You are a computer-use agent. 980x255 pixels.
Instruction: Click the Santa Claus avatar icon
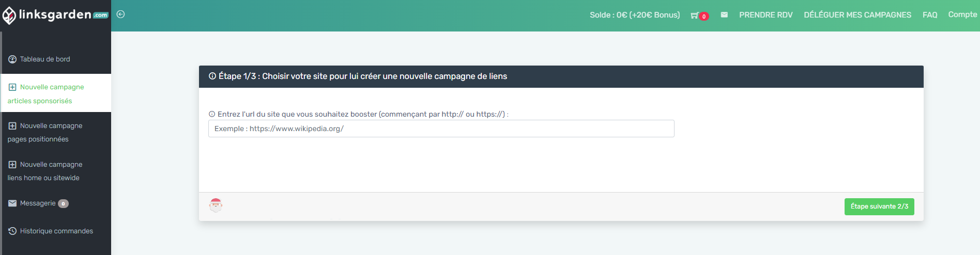(216, 205)
